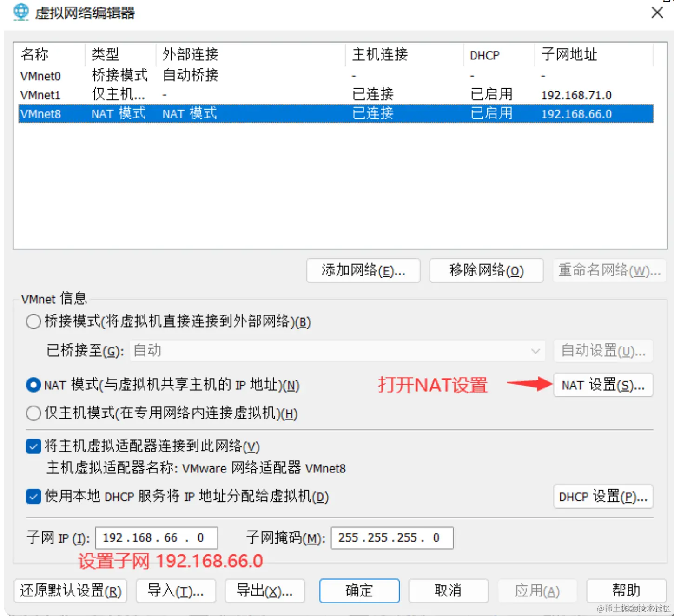The width and height of the screenshot is (674, 616).
Task: Click 已启用 cell in VMnet1 row
Action: click(491, 95)
